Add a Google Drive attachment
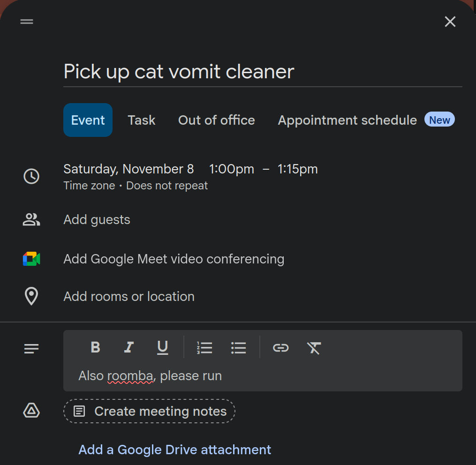The width and height of the screenshot is (476, 465). (x=174, y=450)
